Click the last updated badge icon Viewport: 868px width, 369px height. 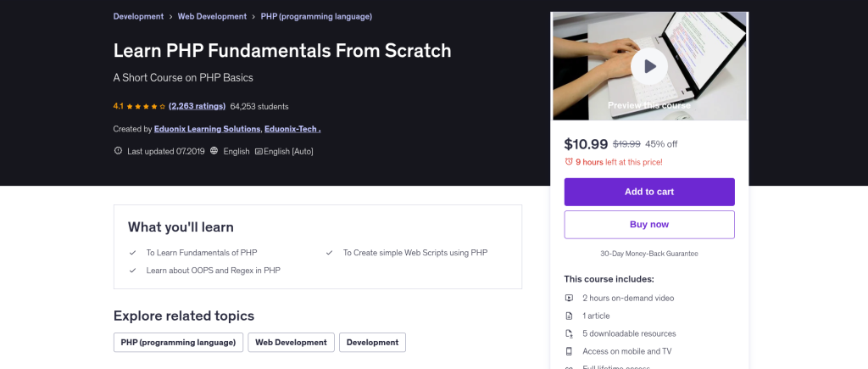point(118,152)
